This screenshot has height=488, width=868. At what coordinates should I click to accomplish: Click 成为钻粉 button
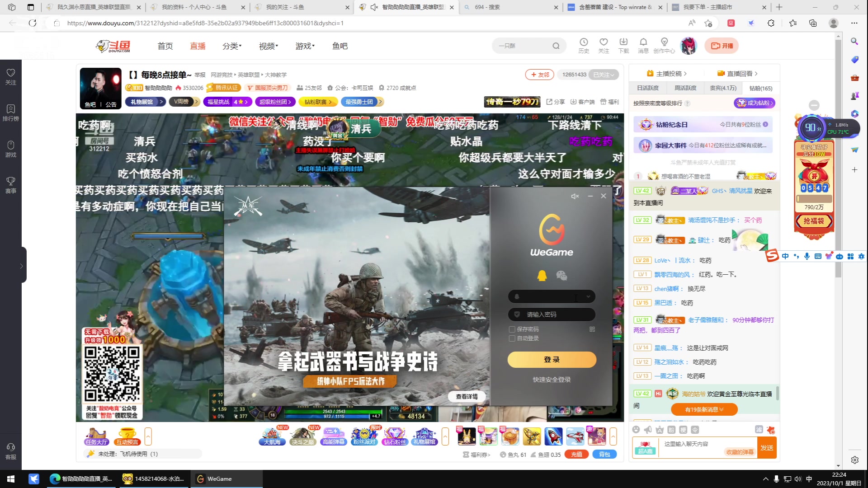pyautogui.click(x=754, y=103)
